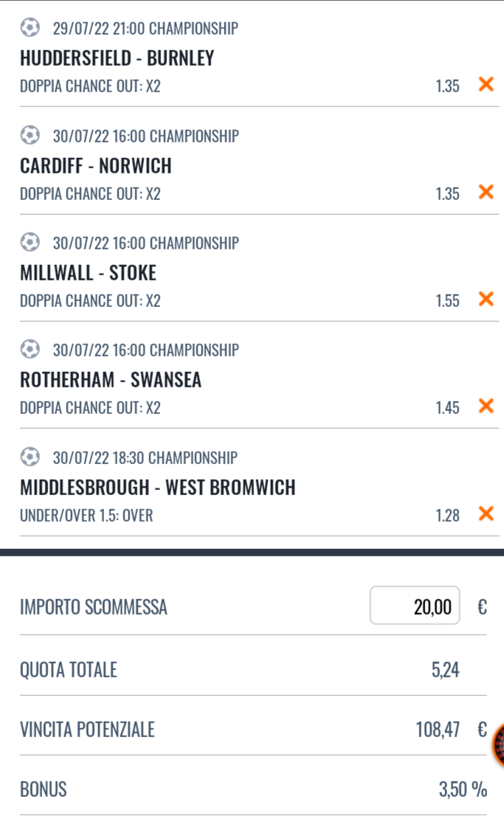Click soccer ball icon for Middlesbrough match

30,457
